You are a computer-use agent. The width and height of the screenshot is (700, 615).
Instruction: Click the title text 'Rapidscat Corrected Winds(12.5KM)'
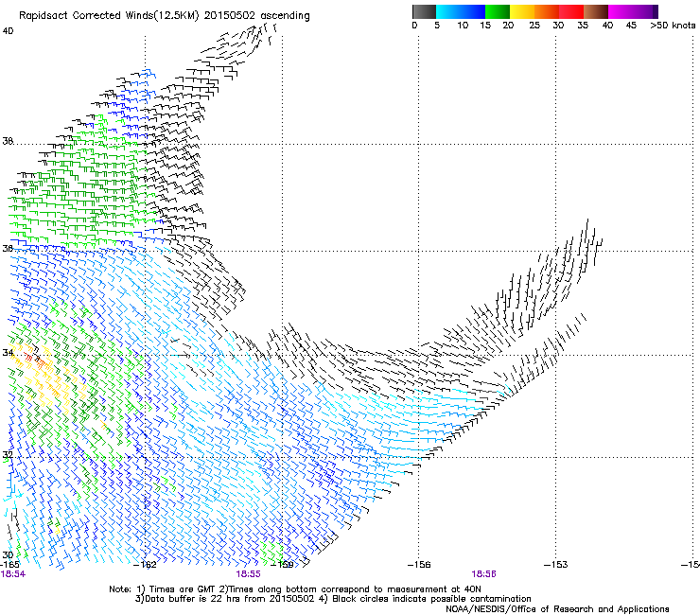point(110,16)
